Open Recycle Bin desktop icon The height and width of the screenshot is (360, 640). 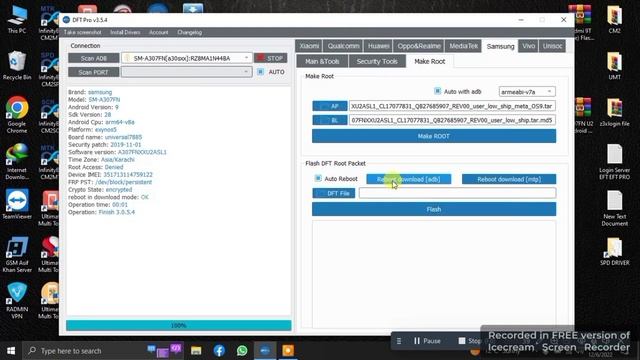pyautogui.click(x=17, y=65)
